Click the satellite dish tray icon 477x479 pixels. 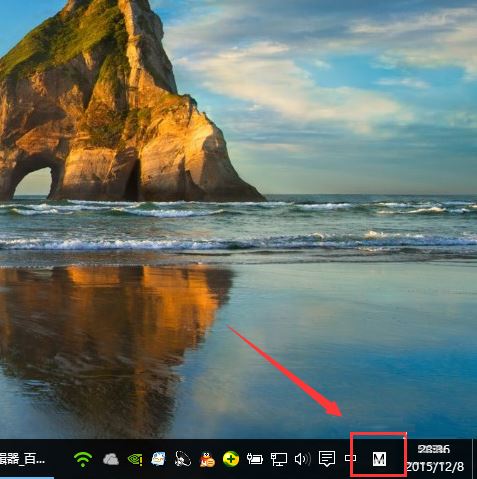coord(183,459)
